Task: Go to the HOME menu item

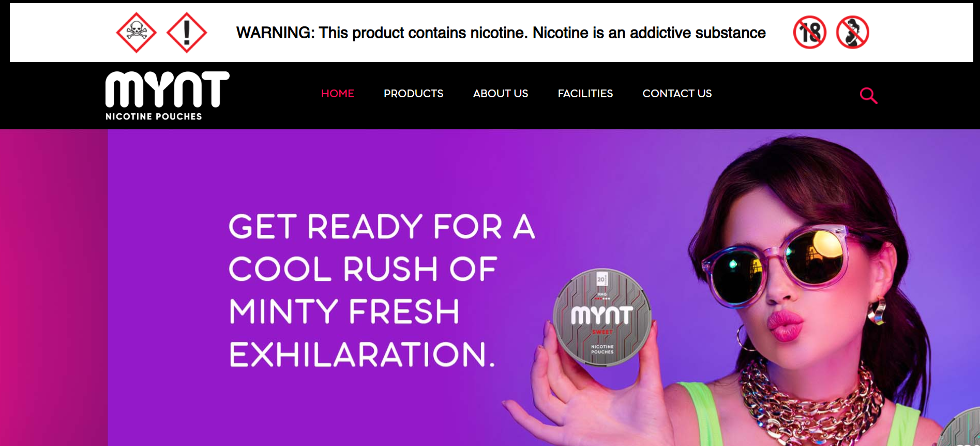Action: click(x=338, y=94)
